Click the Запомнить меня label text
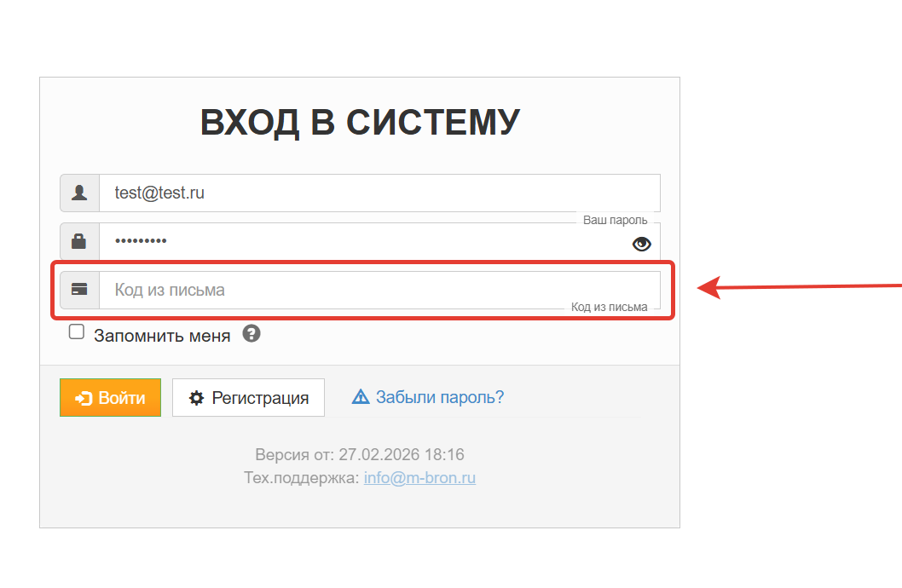Screen dimensions: 902x588 pos(162,336)
